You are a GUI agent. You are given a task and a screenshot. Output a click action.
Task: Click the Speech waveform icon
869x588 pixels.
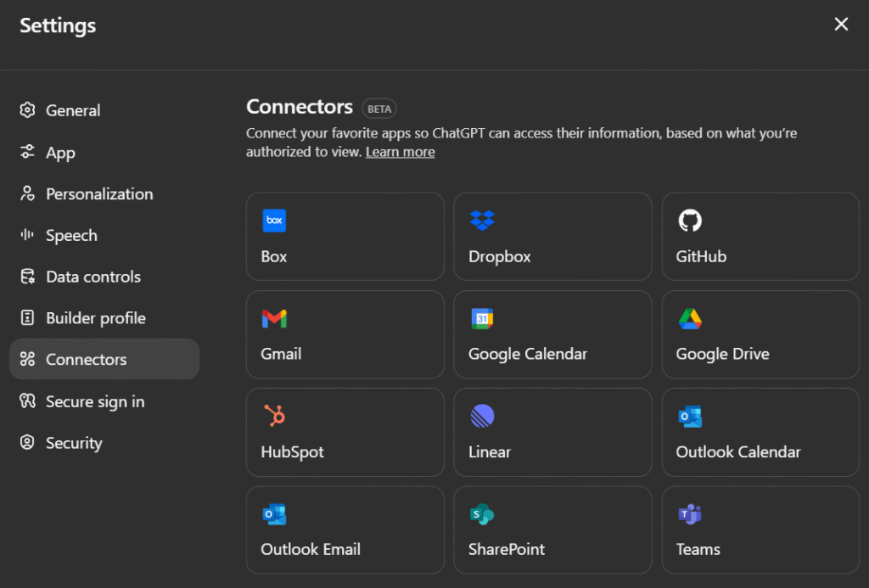(x=27, y=234)
